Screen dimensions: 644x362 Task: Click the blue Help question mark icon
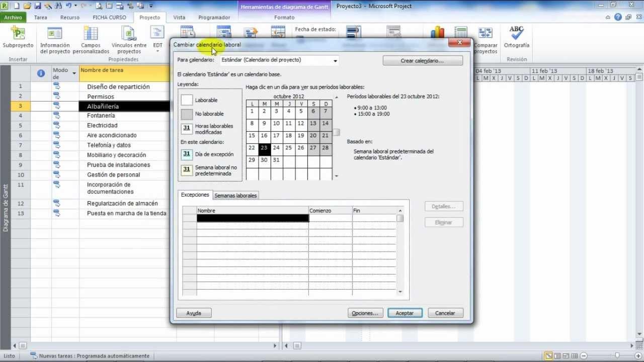click(x=617, y=17)
